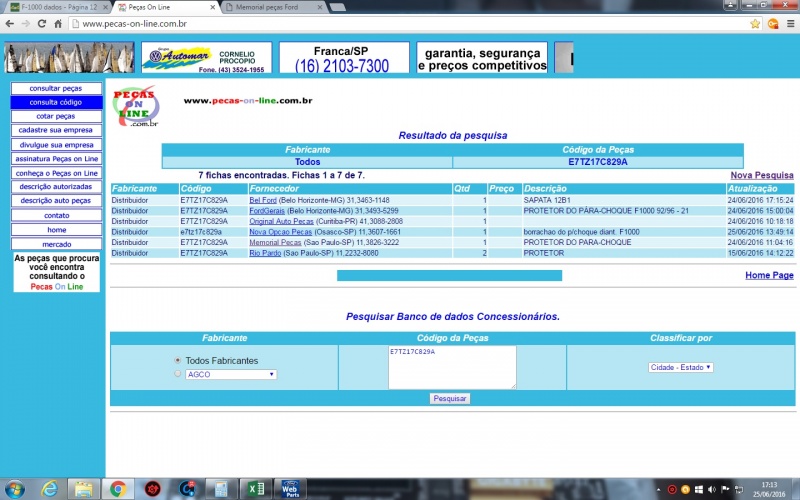This screenshot has height=500, width=800.
Task: Click the garantia, segurança banner
Action: click(x=482, y=58)
